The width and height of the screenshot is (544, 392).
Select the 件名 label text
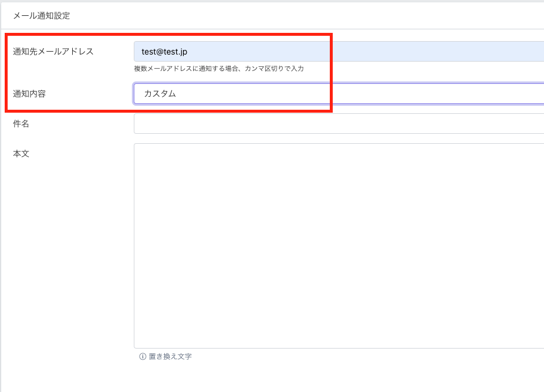[x=21, y=124]
